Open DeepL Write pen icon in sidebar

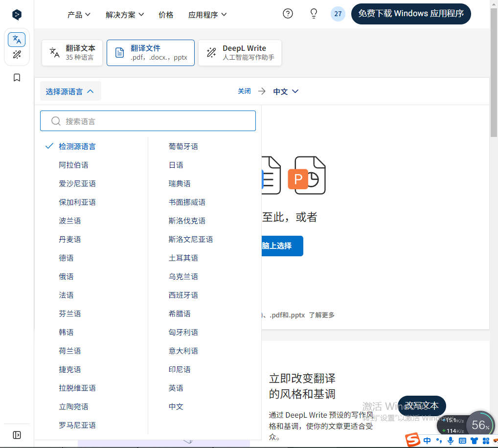pyautogui.click(x=17, y=55)
